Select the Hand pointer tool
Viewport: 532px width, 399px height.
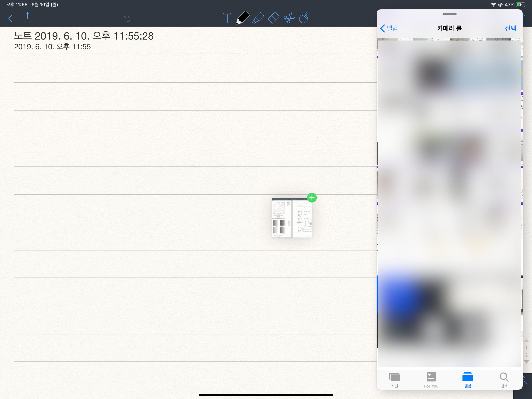point(304,18)
